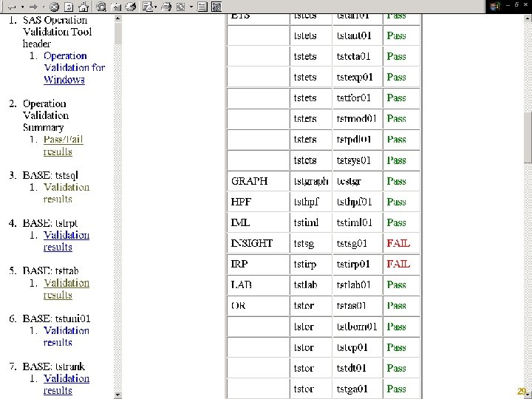532x399 pixels.
Task: Click the tstaut01 test cell
Action: coord(358,35)
